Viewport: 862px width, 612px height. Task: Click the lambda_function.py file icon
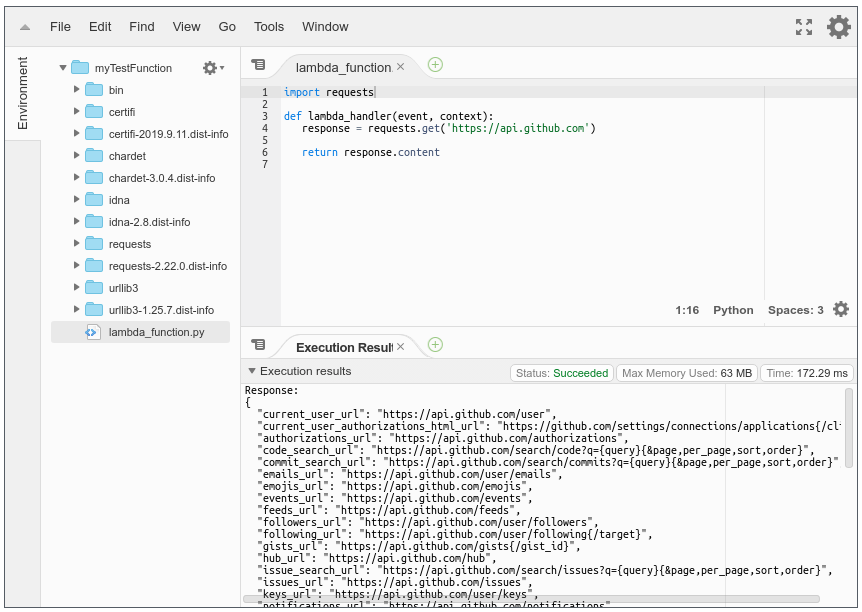pyautogui.click(x=93, y=332)
